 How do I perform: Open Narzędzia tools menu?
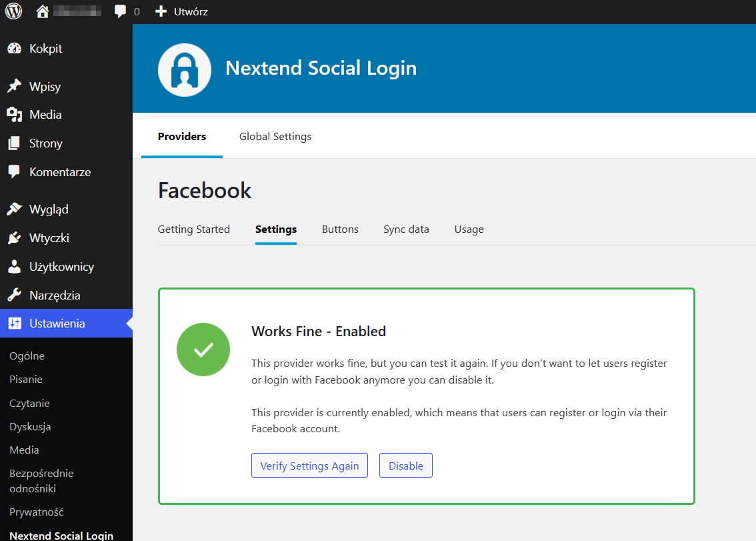pyautogui.click(x=55, y=296)
